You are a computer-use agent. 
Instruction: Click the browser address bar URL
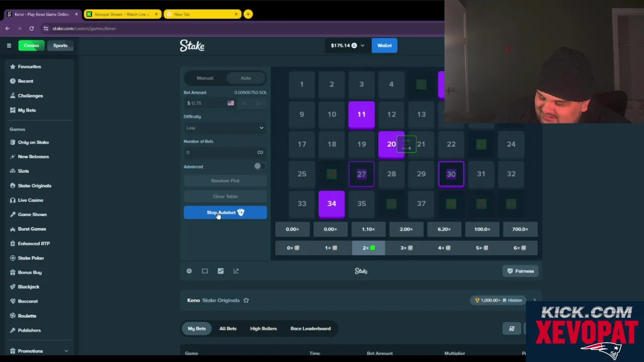(x=84, y=29)
